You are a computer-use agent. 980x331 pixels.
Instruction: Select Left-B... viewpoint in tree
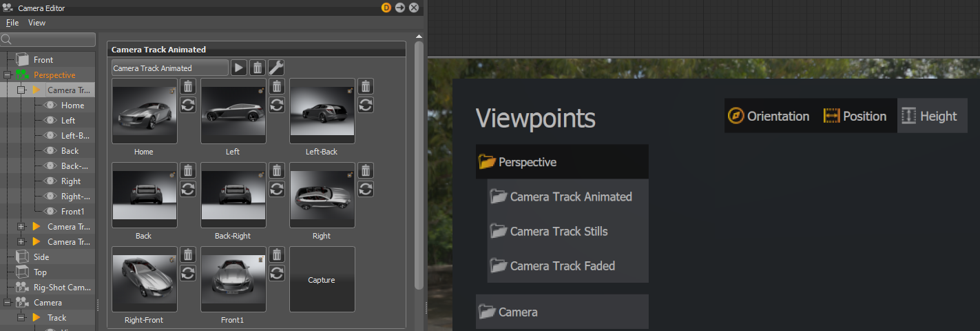tap(75, 135)
